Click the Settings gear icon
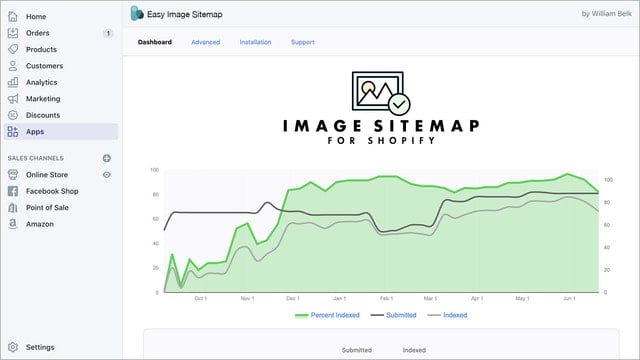 13,347
